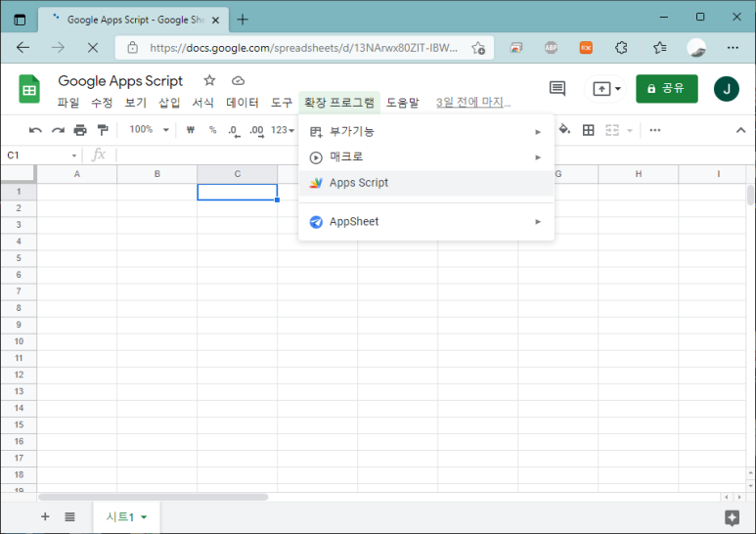Open the comment history icon
The image size is (756, 534).
click(x=557, y=89)
